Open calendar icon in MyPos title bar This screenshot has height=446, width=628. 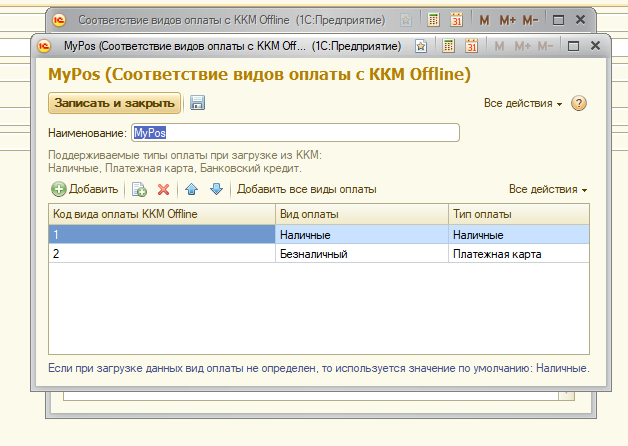point(471,46)
